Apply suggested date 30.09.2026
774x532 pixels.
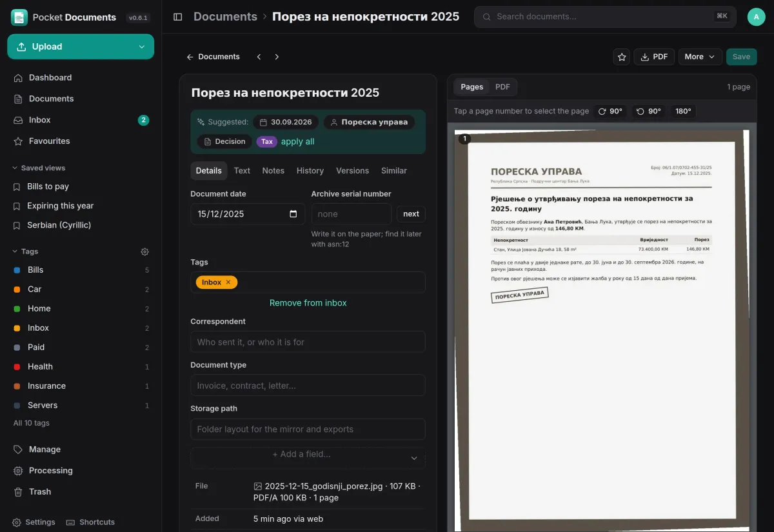click(x=286, y=122)
